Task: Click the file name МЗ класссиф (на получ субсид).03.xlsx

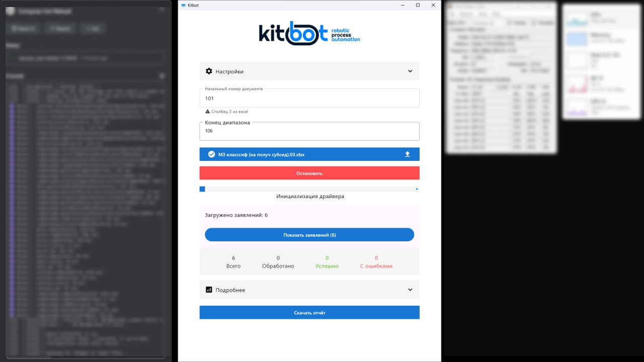Action: click(x=261, y=154)
